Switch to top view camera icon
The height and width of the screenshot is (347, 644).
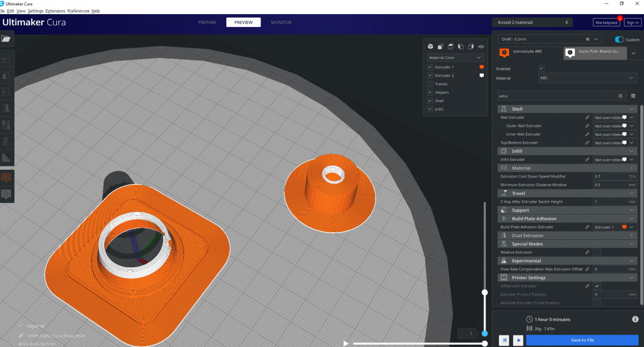tap(450, 46)
